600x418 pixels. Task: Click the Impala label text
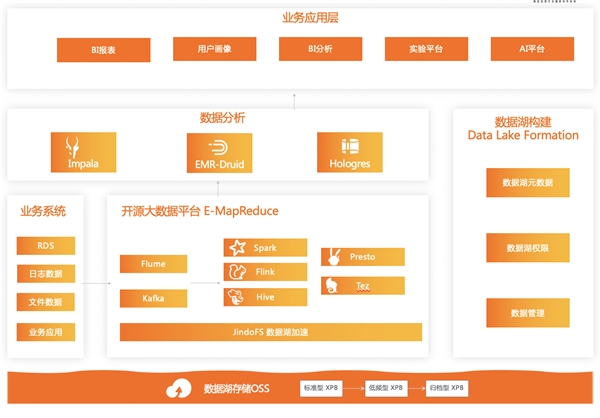83,164
